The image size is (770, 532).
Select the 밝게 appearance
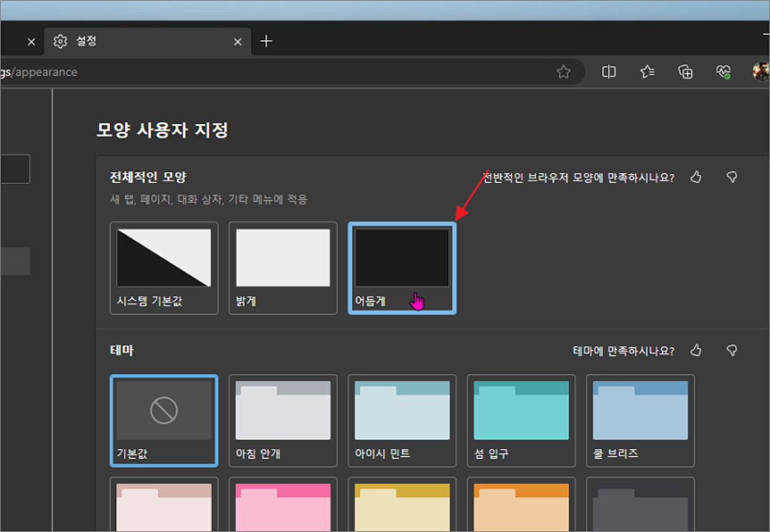[283, 268]
